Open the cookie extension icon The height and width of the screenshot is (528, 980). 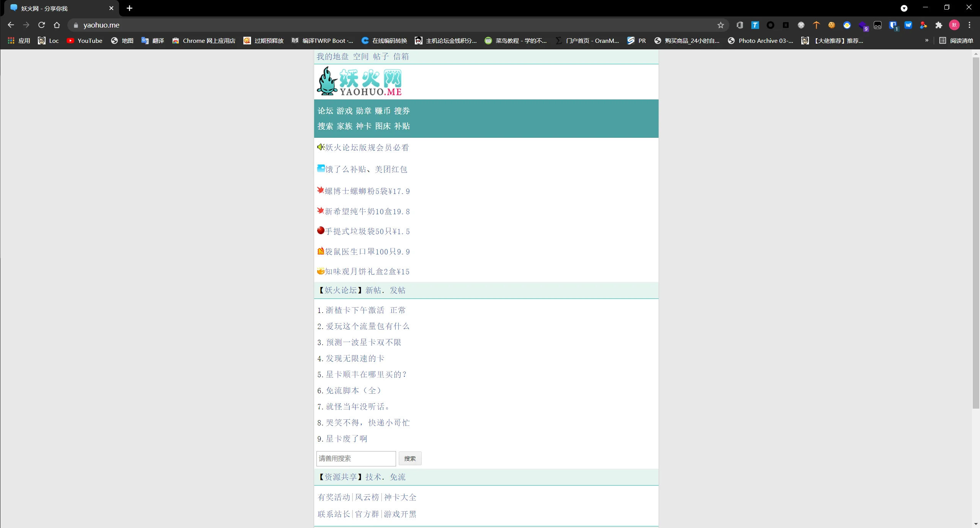click(x=832, y=25)
